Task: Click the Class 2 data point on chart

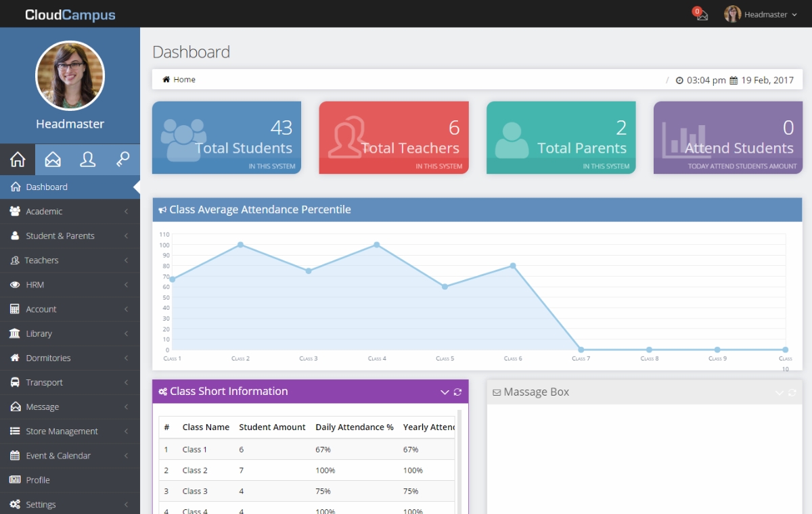Action: [240, 245]
